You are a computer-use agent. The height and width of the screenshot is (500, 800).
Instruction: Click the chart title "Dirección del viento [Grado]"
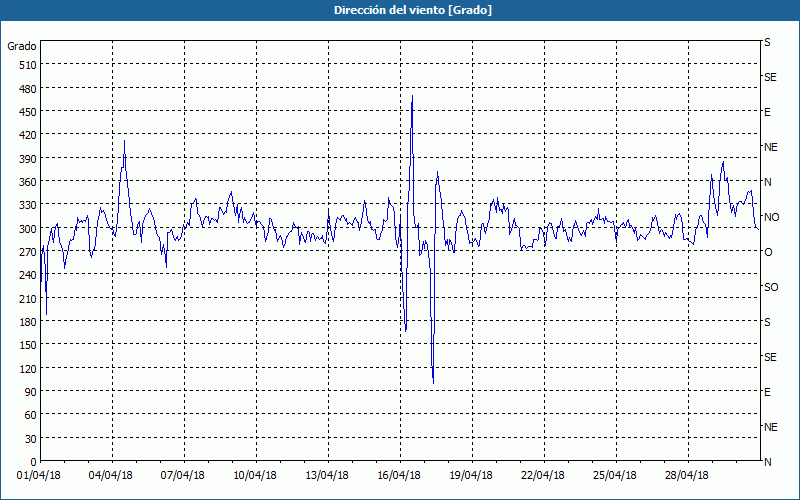pyautogui.click(x=413, y=10)
